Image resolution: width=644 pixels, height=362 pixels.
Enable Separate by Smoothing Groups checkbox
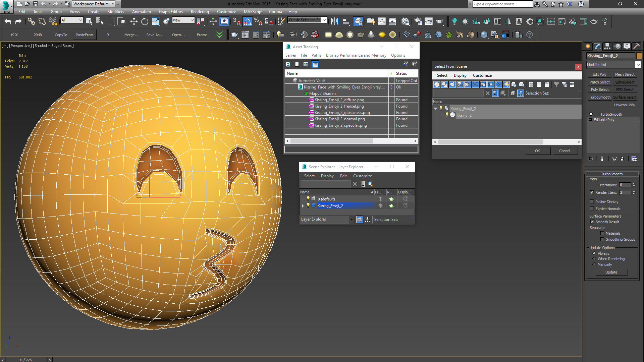point(602,239)
